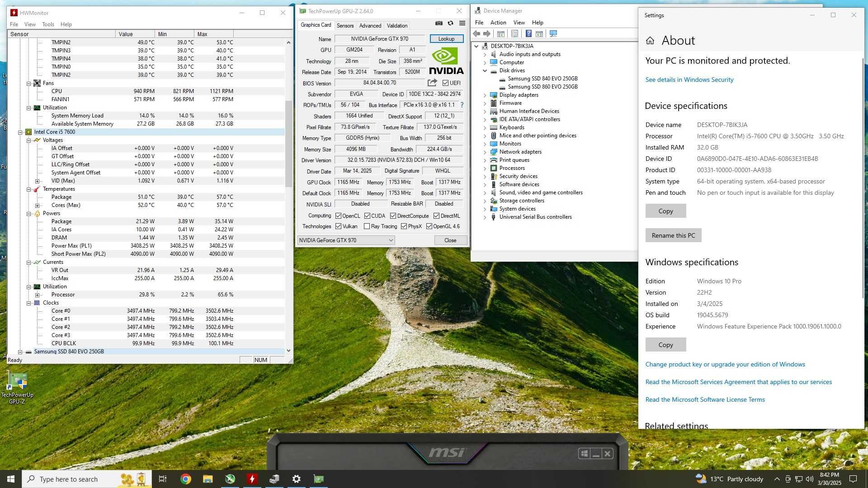Click the Forward arrow in Device Manager toolbar

coord(487,34)
